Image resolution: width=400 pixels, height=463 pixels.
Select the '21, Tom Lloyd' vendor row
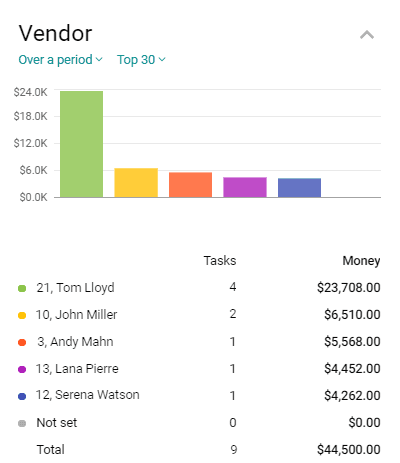pos(199,288)
